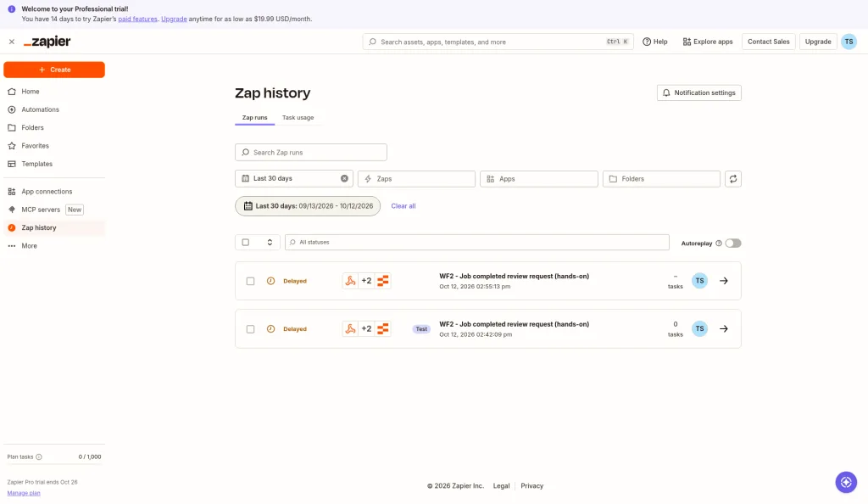Click the App connections icon
The width and height of the screenshot is (868, 504).
pyautogui.click(x=12, y=192)
